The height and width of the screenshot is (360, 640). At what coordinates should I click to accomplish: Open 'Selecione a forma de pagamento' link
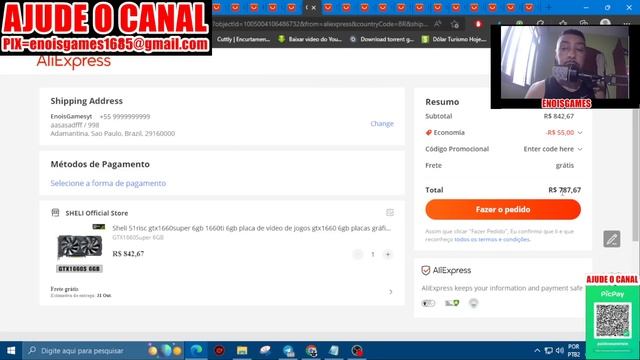click(108, 183)
